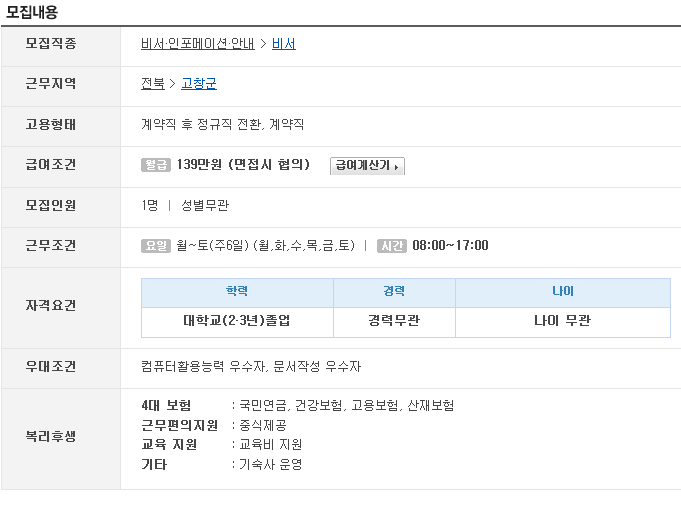Select the 경력무관 table cell
The height and width of the screenshot is (506, 681).
tap(394, 322)
